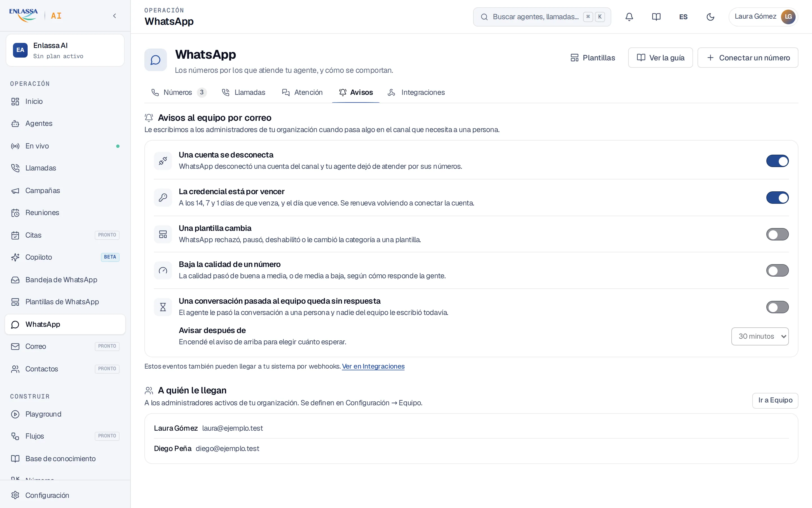Open the Enlassa AI organization switcher
The width and height of the screenshot is (812, 508).
tap(65, 51)
